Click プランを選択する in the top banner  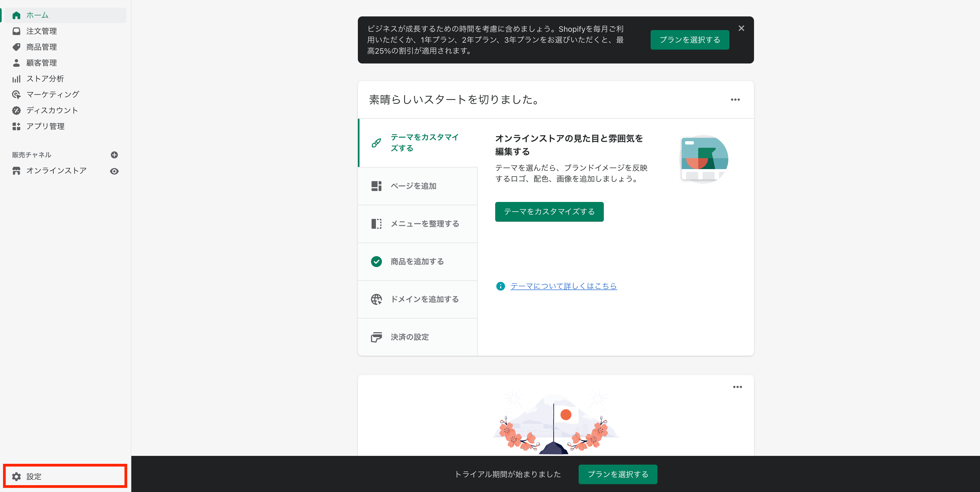[689, 40]
